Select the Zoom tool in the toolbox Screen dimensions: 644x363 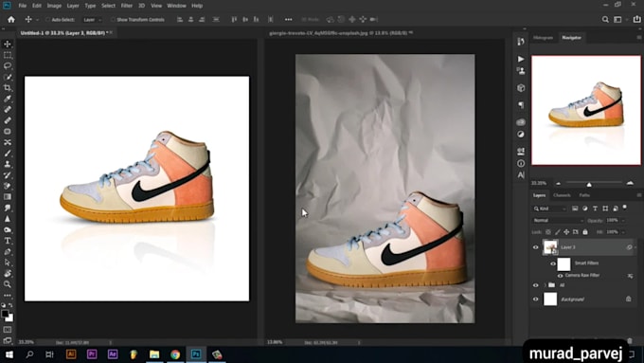click(x=8, y=284)
